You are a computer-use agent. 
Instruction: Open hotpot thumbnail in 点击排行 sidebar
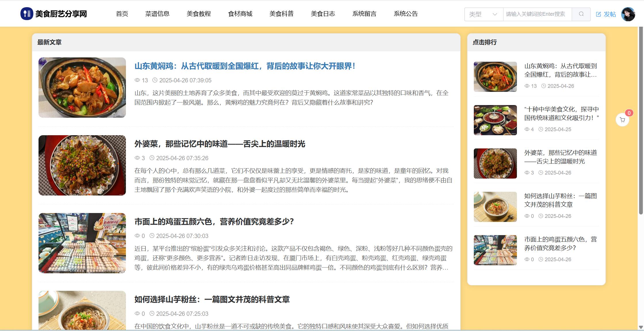(x=495, y=120)
